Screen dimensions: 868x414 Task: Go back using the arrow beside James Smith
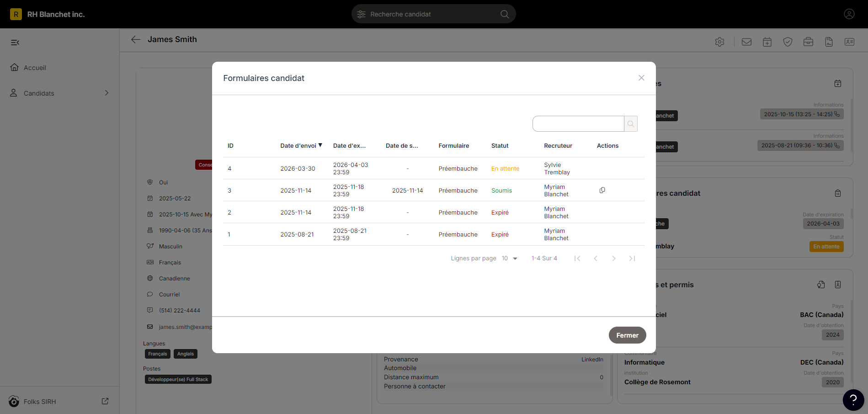click(x=136, y=39)
